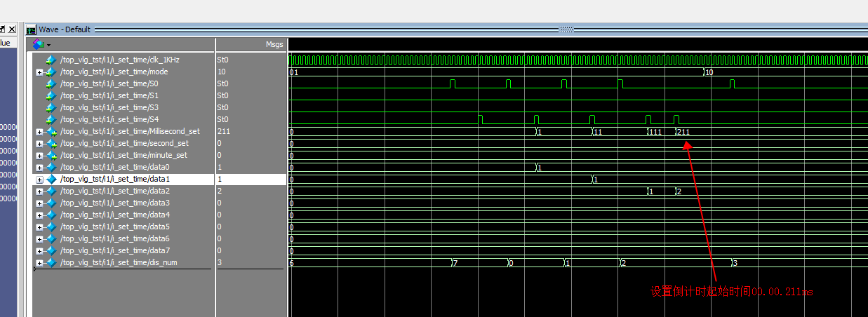
Task: Expand the data5 bus
Action: tap(39, 227)
